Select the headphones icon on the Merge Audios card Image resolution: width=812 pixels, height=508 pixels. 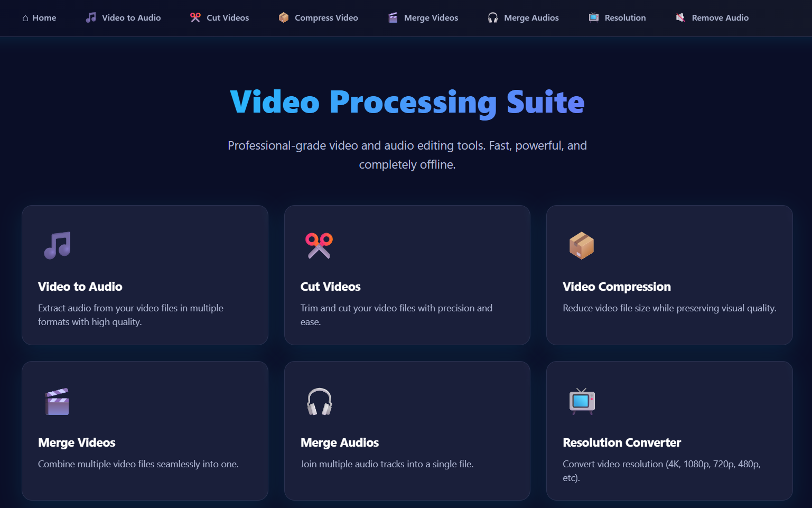pos(319,401)
